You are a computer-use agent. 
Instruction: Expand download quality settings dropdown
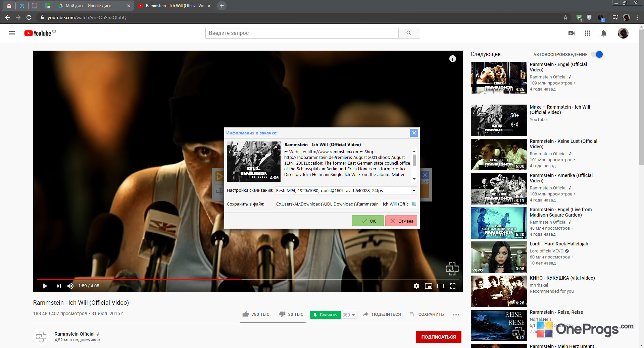coord(414,190)
